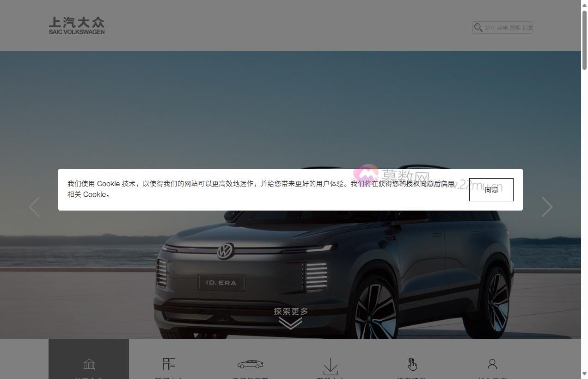Click the car icon for 品牌与车型

250,364
